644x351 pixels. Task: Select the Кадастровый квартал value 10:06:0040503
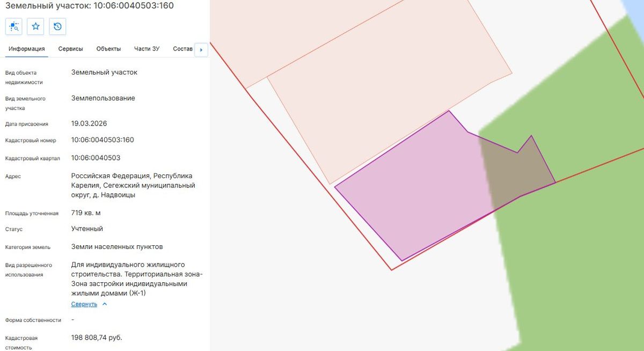96,158
